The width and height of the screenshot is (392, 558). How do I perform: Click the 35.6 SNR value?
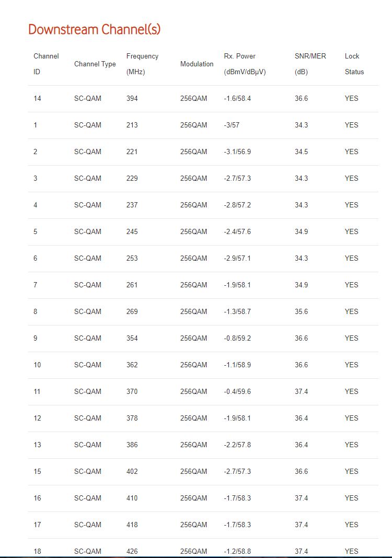point(301,312)
